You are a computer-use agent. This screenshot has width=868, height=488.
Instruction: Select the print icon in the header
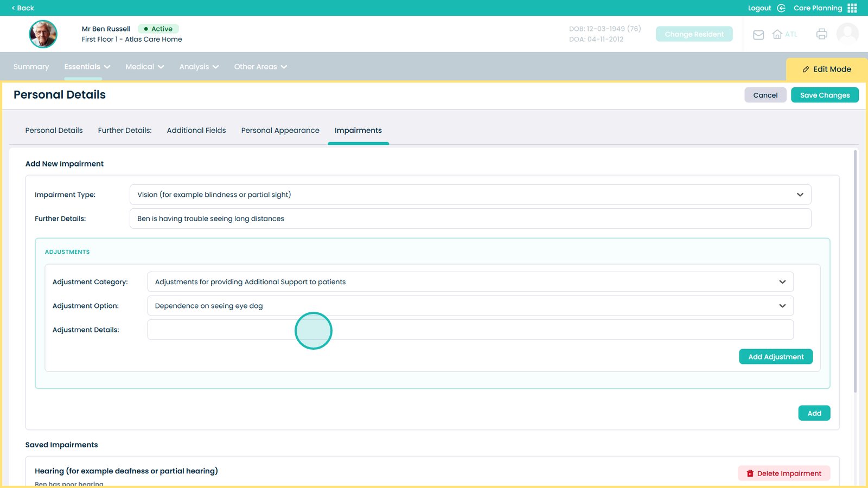coord(821,34)
